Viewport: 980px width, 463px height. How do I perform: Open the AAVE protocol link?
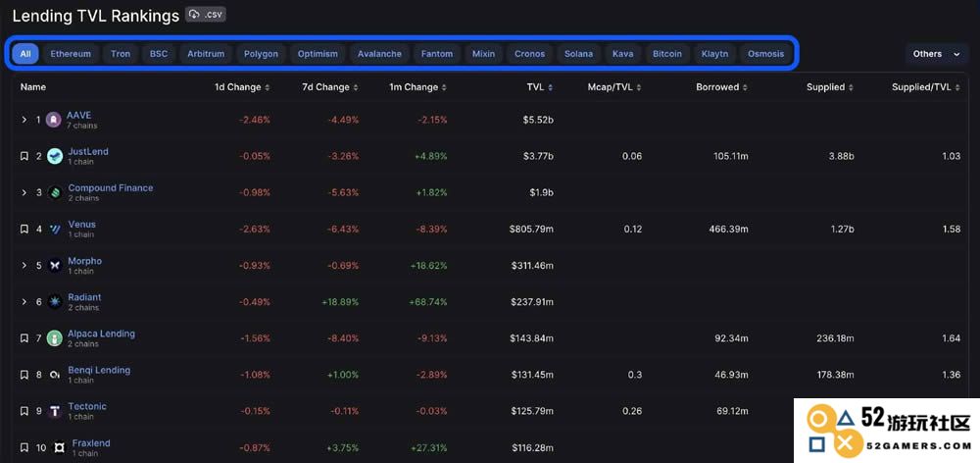78,115
